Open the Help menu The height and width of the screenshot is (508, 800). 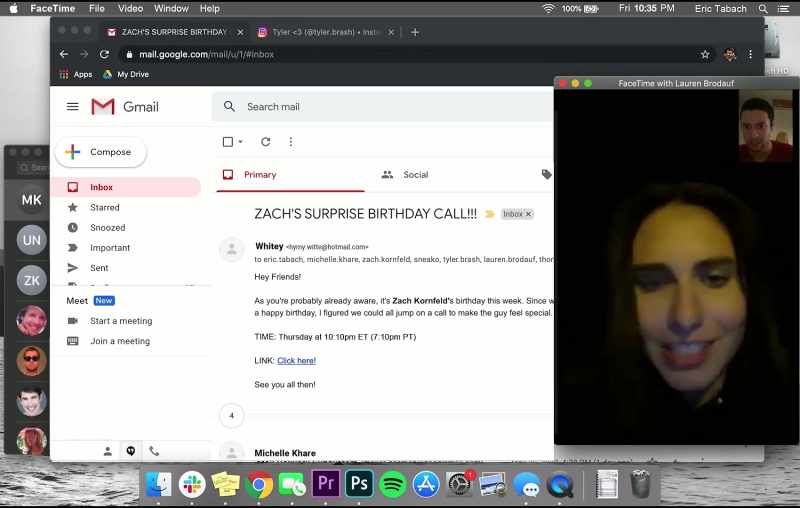(x=210, y=8)
